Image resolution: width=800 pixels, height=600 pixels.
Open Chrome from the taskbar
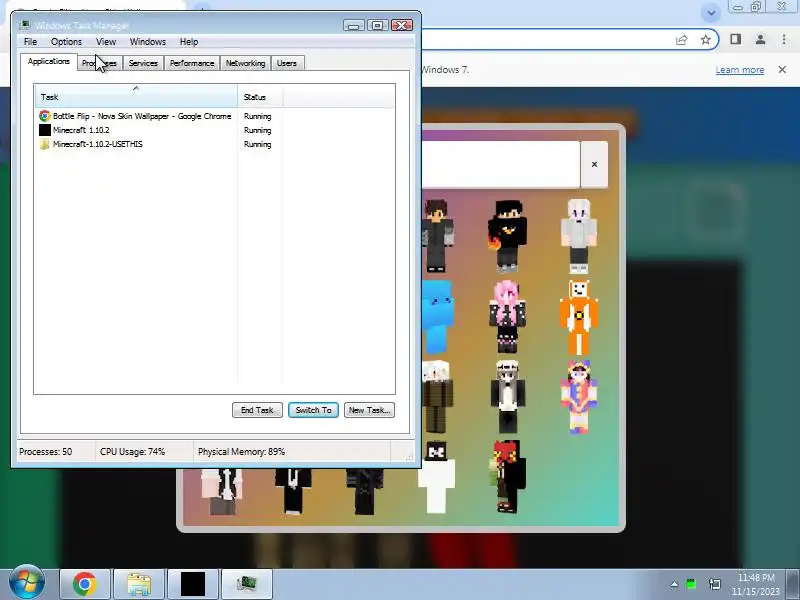pos(85,584)
